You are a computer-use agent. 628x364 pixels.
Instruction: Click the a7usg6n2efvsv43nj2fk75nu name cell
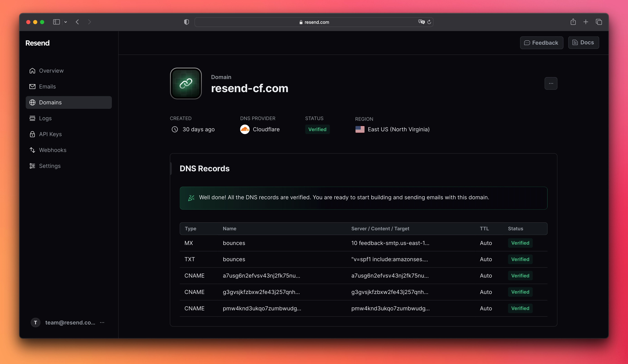(261, 276)
